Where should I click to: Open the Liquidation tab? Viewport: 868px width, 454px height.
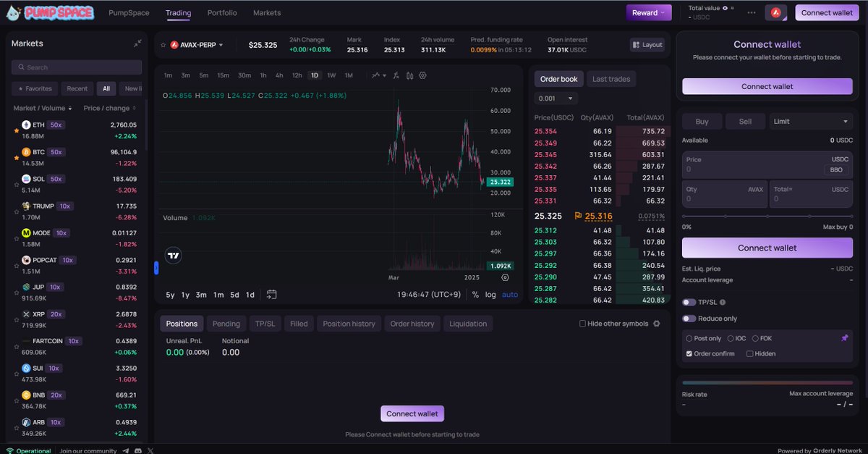pyautogui.click(x=468, y=324)
